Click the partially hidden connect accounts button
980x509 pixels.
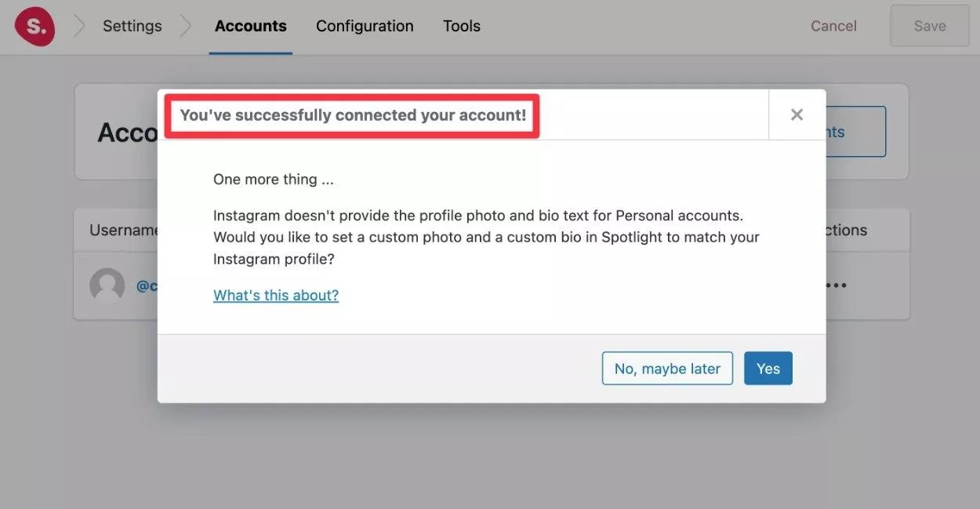(855, 132)
